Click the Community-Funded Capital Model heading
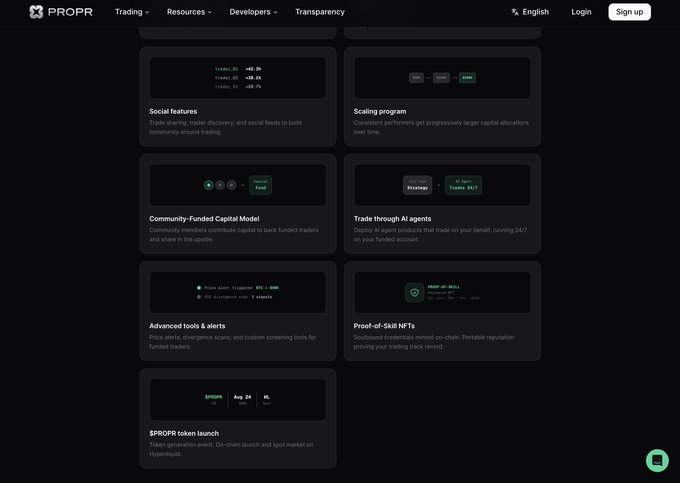This screenshot has height=483, width=680. click(204, 219)
